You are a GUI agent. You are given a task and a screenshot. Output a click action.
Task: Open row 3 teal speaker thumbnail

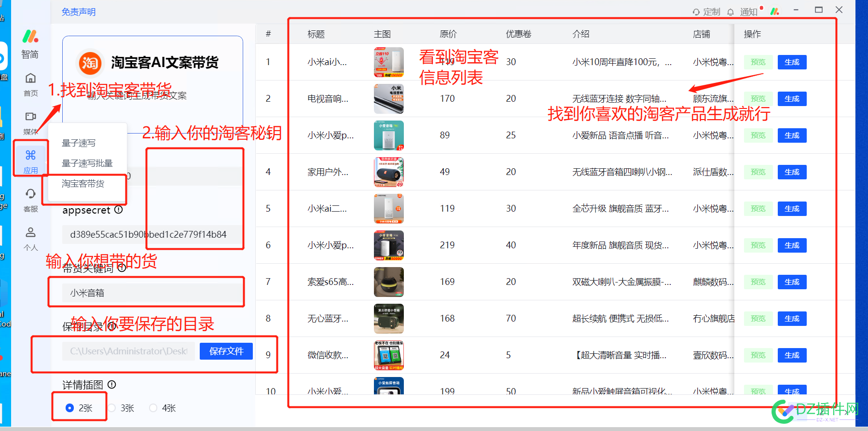pyautogui.click(x=389, y=135)
